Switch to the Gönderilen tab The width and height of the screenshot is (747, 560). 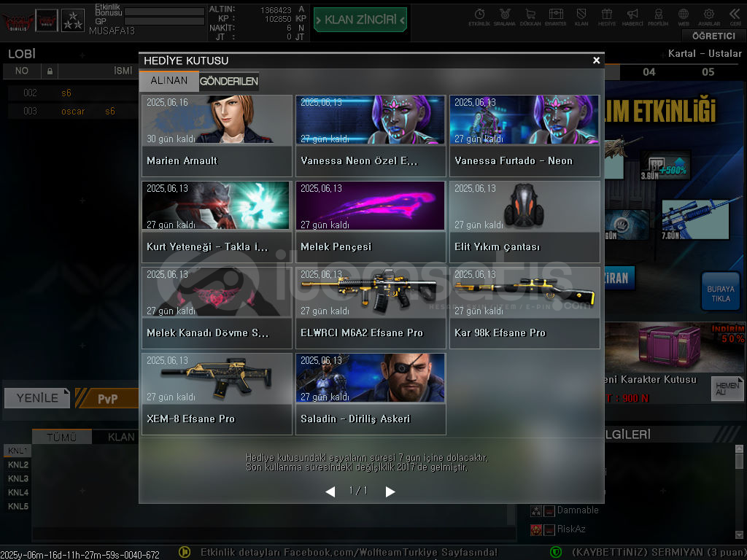pyautogui.click(x=228, y=82)
